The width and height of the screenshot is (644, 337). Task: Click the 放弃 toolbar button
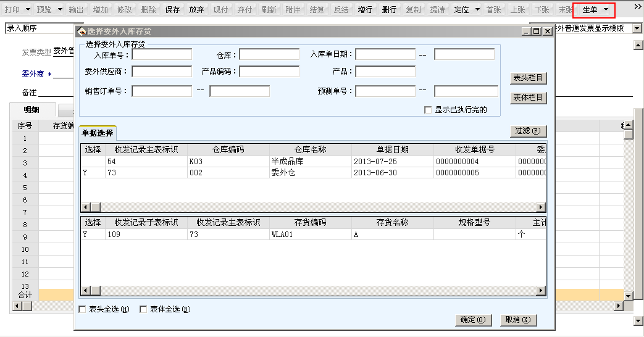point(196,9)
